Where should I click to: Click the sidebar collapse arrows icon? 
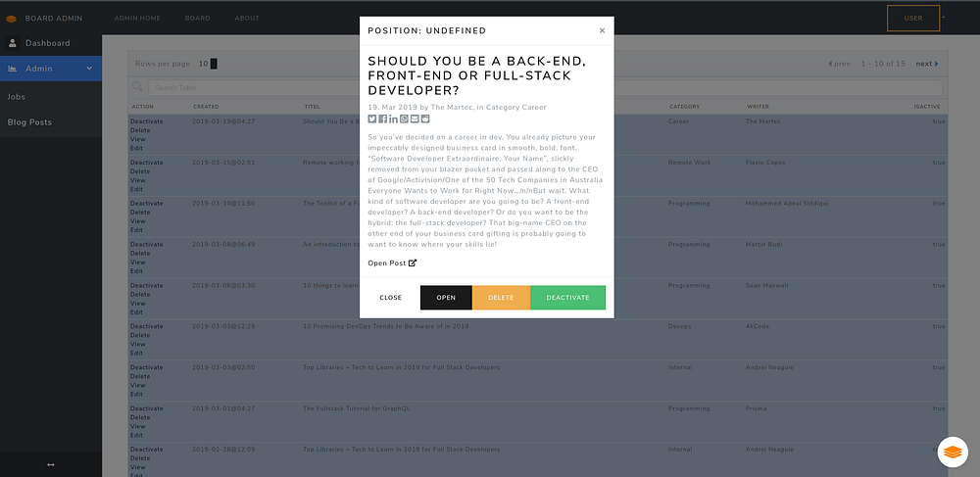51,464
